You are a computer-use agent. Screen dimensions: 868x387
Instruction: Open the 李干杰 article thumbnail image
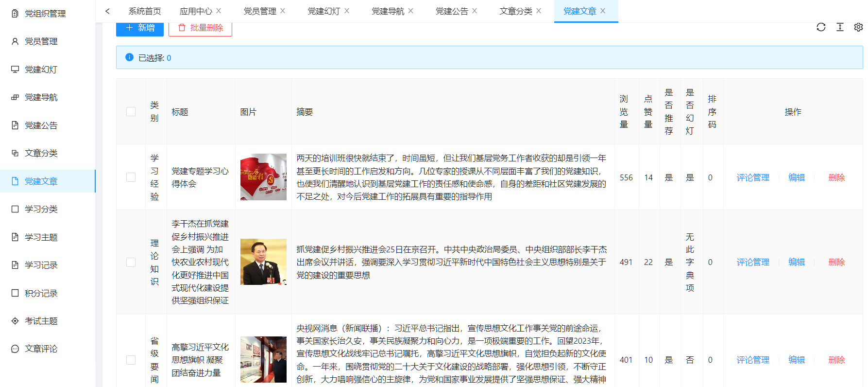point(263,262)
